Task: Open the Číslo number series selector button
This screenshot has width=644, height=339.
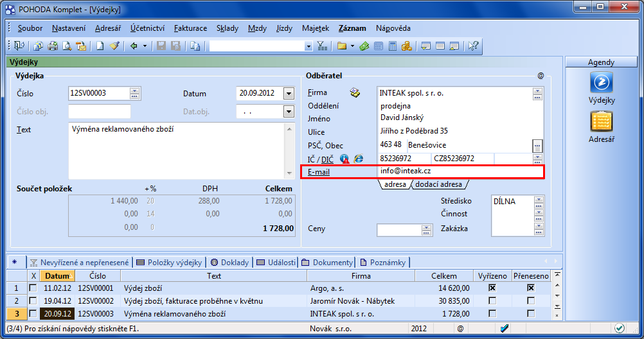Action: tap(135, 94)
